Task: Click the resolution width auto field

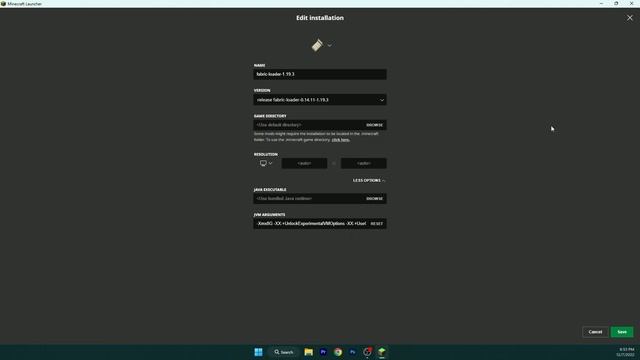Action: pos(304,163)
